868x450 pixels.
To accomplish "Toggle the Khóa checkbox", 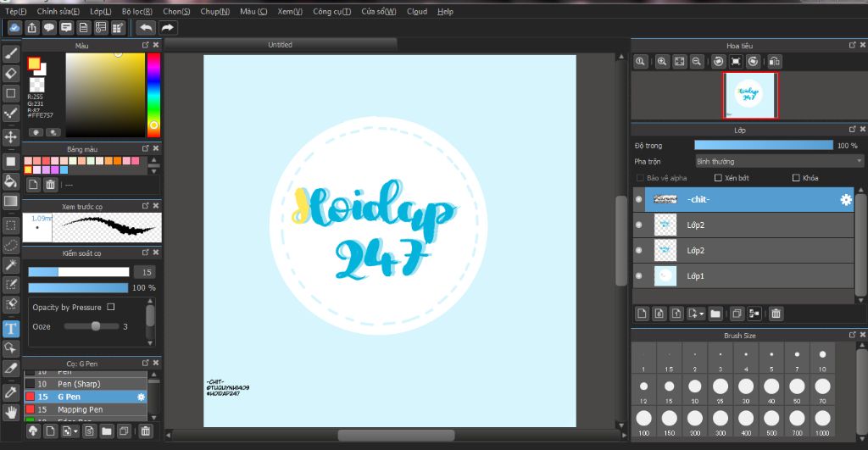I will click(x=796, y=178).
